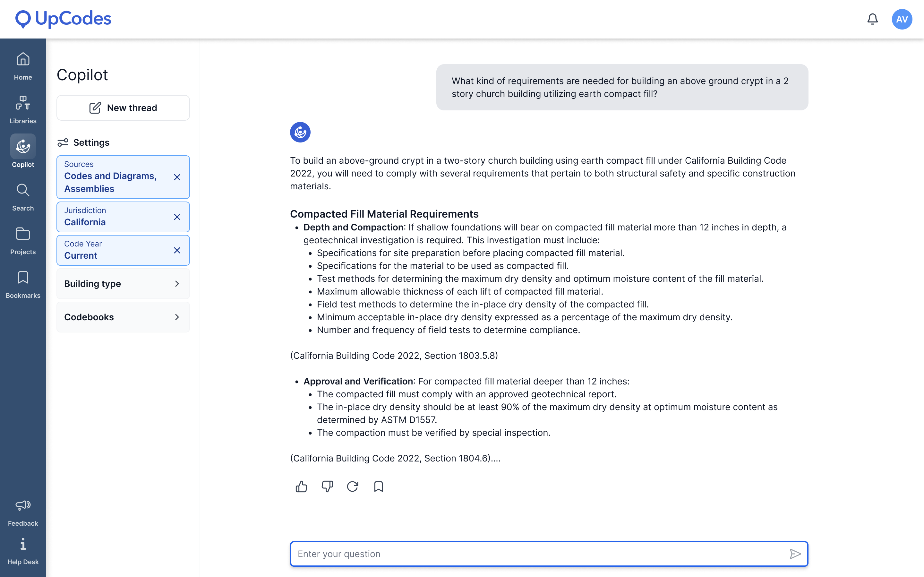Click the send question arrow
This screenshot has width=924, height=577.
tap(795, 554)
